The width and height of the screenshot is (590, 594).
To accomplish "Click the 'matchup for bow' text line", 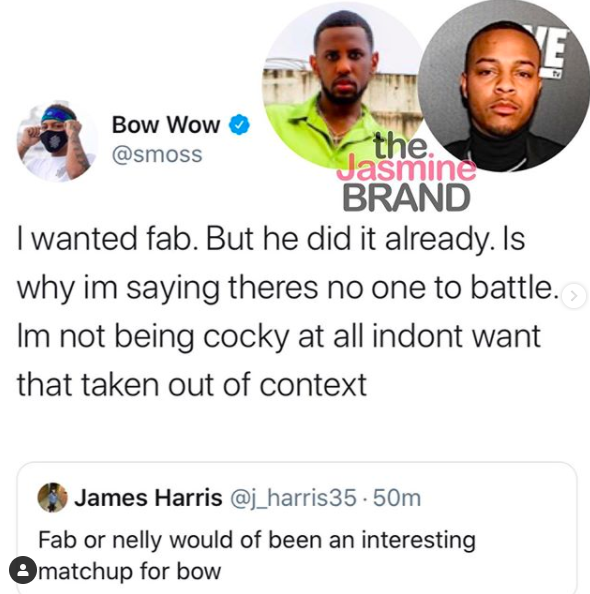I will tap(130, 571).
